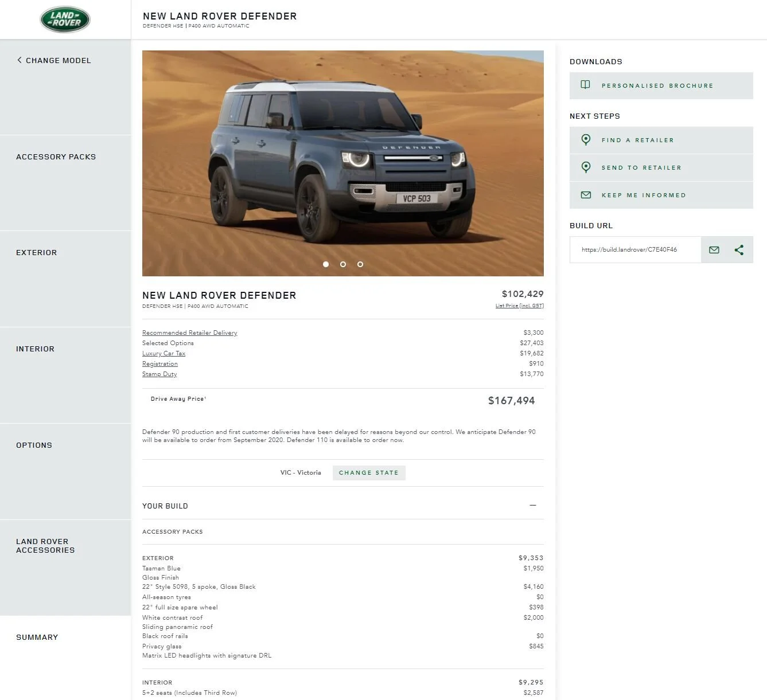Viewport: 767px width, 700px height.
Task: Click Keep Me Informed
Action: pos(661,195)
